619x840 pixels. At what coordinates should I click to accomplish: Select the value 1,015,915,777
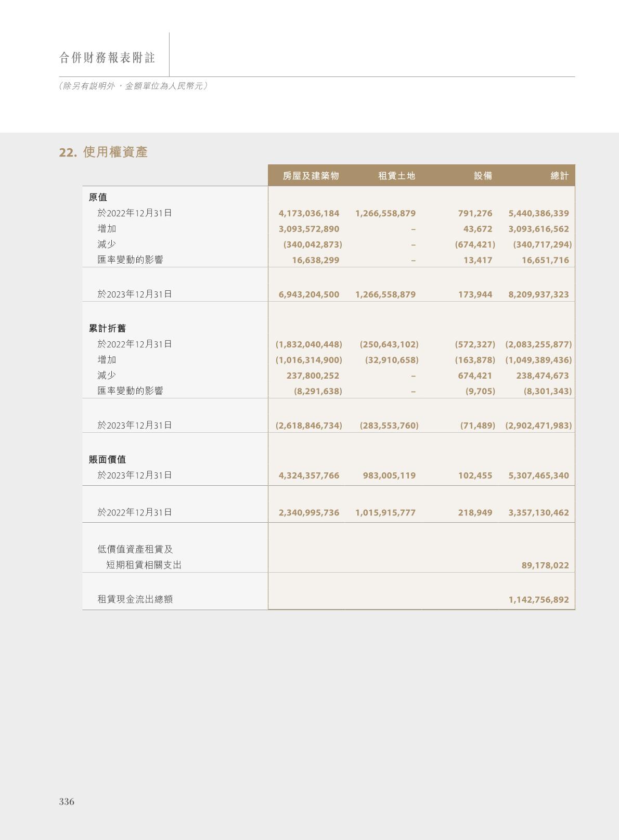(x=385, y=513)
